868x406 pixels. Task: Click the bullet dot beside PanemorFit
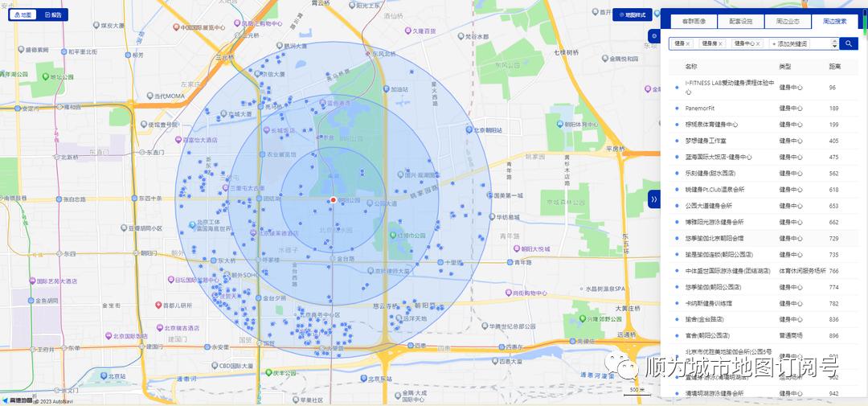[x=677, y=109]
